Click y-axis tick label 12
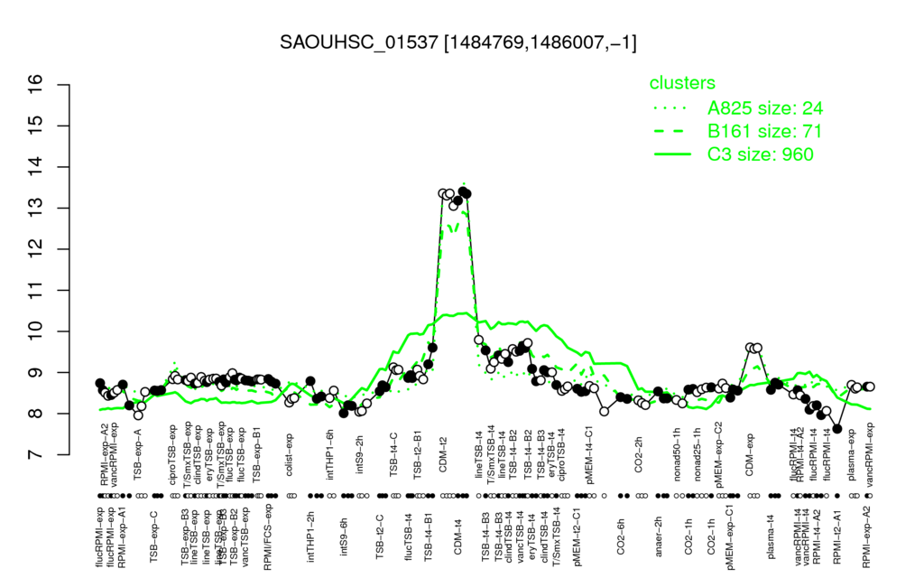The image size is (924, 578). (36, 249)
